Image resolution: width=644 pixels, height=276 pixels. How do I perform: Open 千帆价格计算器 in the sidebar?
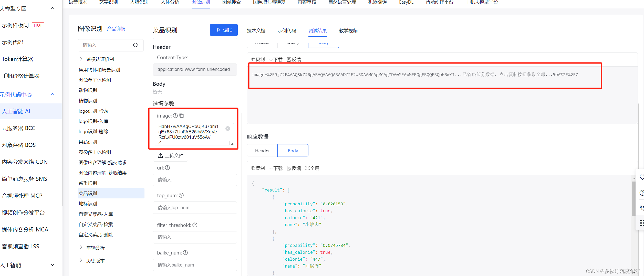click(x=20, y=76)
